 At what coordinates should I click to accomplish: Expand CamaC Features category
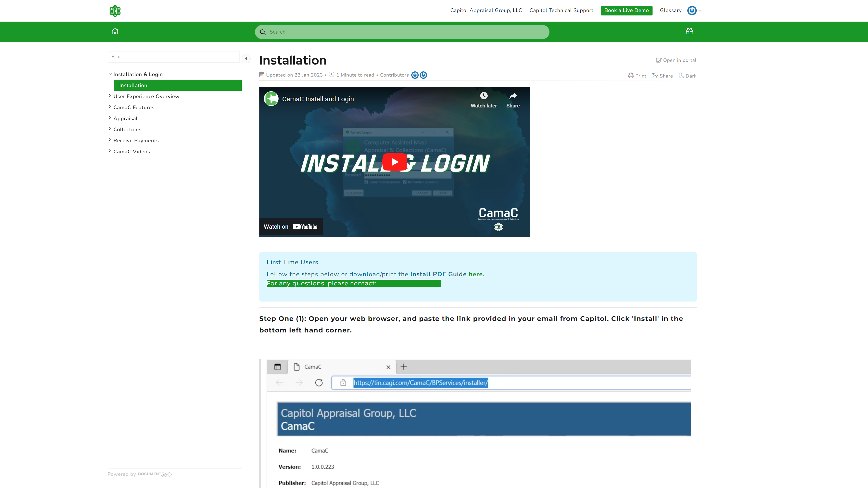tap(110, 107)
